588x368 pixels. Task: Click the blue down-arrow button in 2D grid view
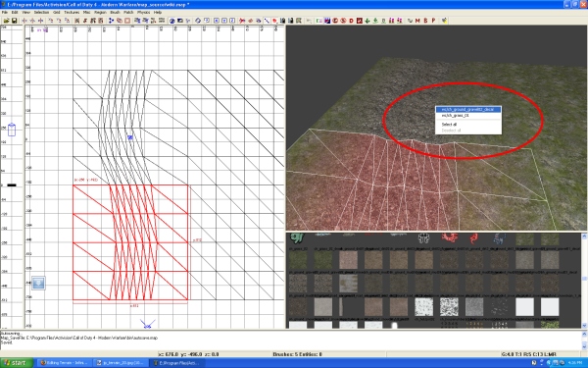[38, 284]
